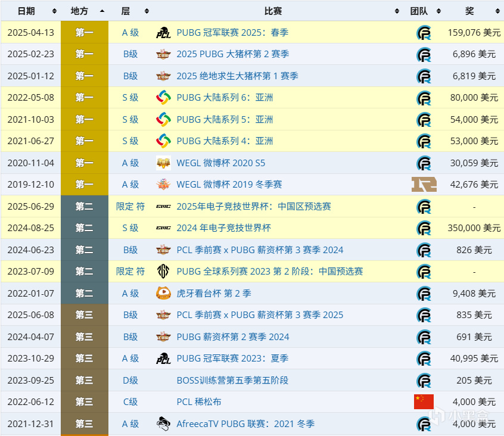
Task: Click tournament logo in 2025-02-23 row
Action: point(163,54)
